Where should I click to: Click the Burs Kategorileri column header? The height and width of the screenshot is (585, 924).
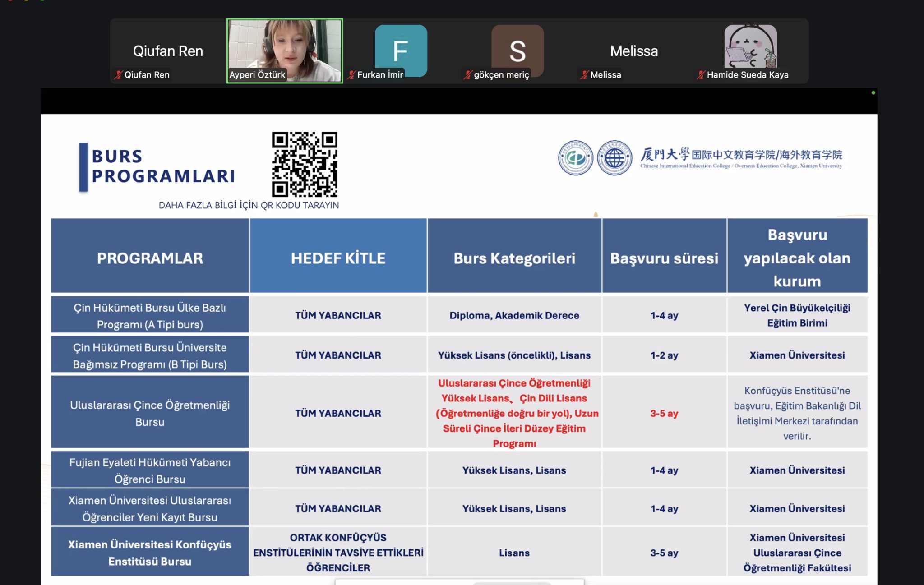[x=514, y=258]
